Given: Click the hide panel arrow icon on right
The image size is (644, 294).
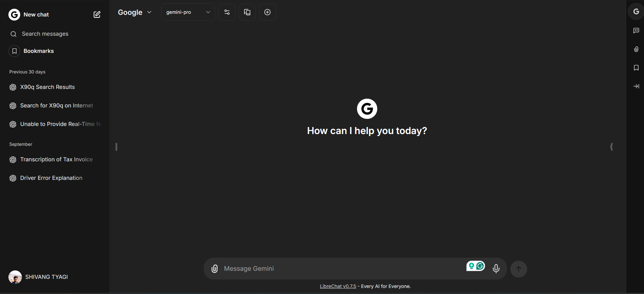Looking at the screenshot, I should point(636,86).
